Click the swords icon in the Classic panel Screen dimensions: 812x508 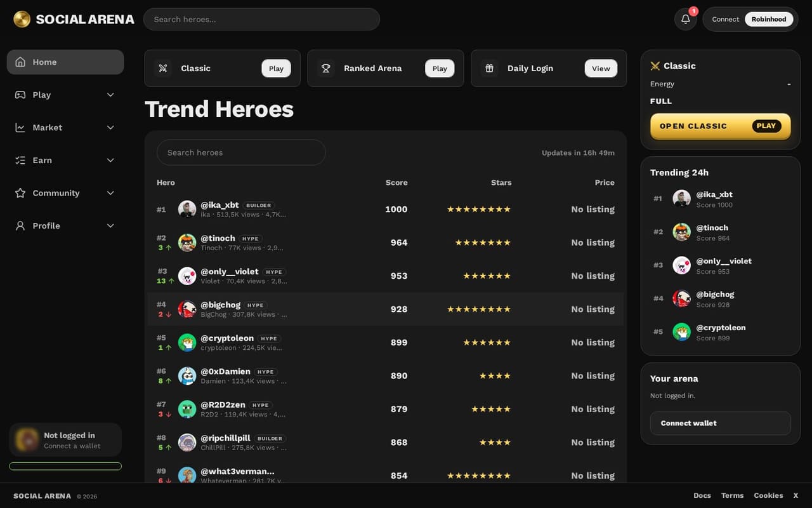[655, 66]
